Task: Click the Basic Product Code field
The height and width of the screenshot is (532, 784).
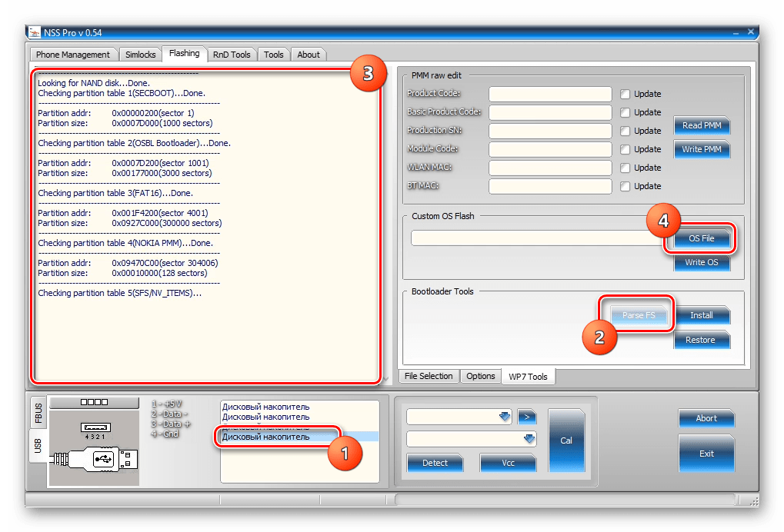Action: click(550, 112)
